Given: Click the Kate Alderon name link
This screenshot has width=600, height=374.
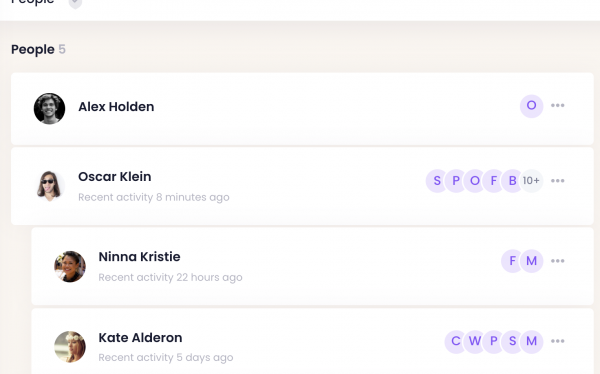Looking at the screenshot, I should [140, 338].
